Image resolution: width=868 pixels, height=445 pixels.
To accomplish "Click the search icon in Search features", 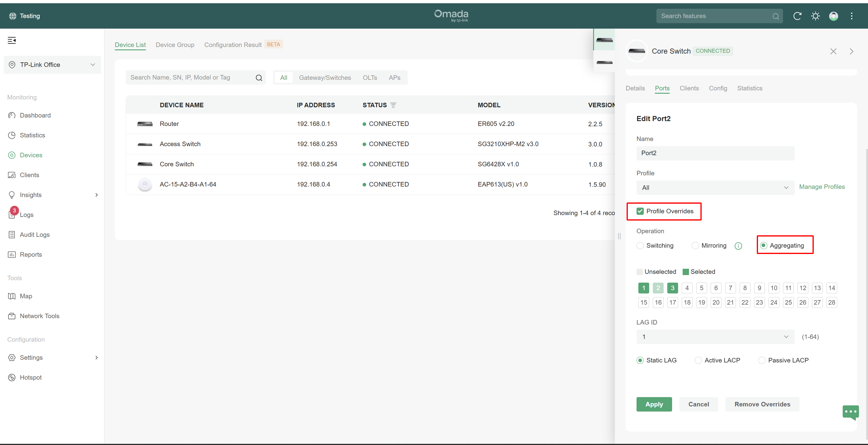I will point(776,16).
